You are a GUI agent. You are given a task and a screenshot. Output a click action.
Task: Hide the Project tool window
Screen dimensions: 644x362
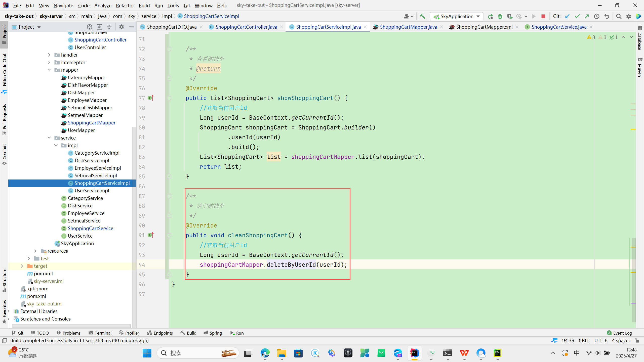(x=131, y=27)
